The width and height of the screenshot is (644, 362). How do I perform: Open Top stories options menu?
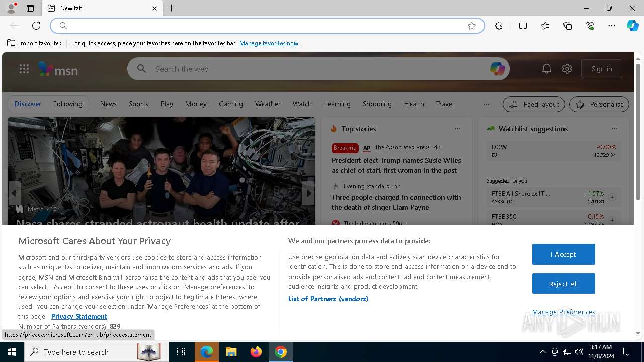coord(457,129)
